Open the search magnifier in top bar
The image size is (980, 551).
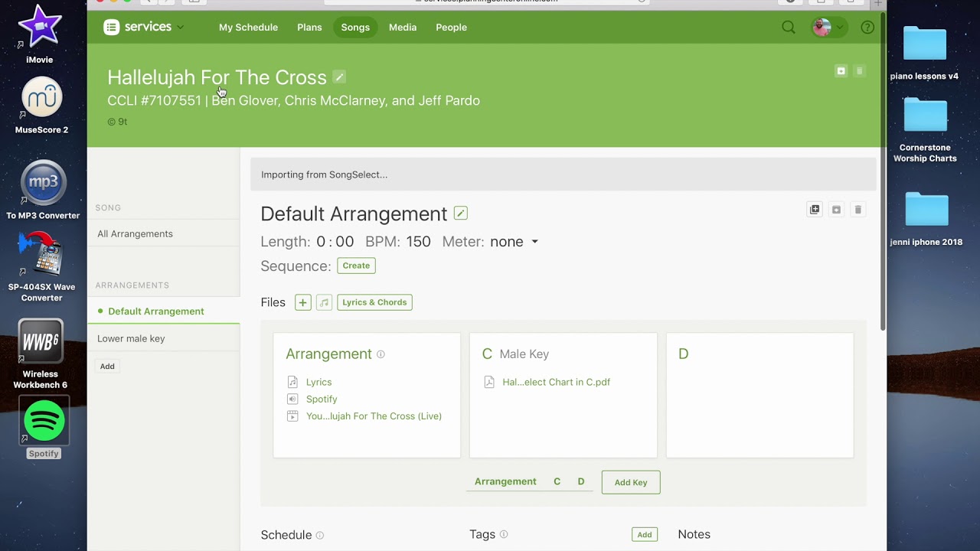pos(789,28)
